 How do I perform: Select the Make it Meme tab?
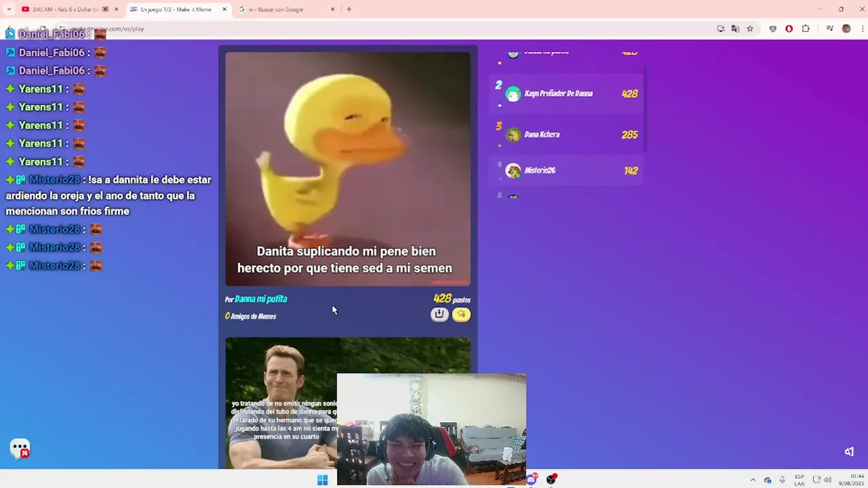pos(176,9)
